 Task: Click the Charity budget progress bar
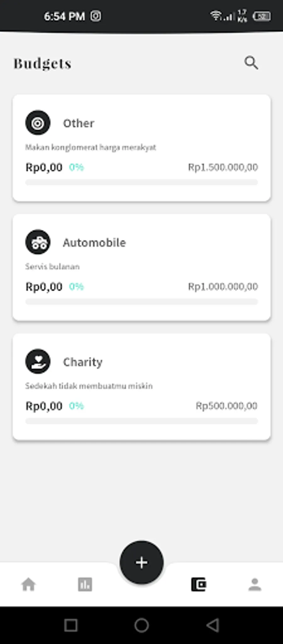[x=141, y=421]
